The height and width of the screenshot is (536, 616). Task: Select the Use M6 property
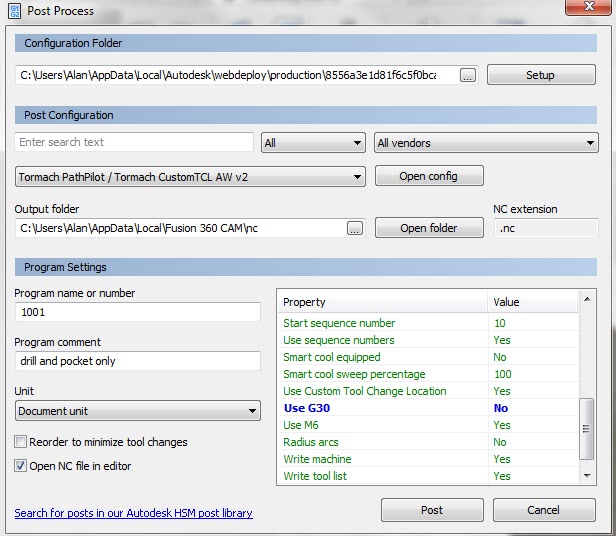[301, 425]
